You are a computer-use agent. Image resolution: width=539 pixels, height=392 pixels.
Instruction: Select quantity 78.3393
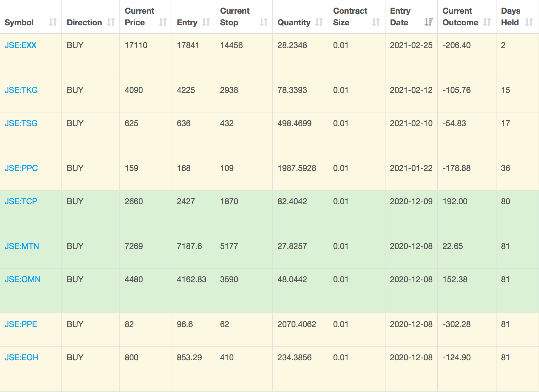click(x=292, y=90)
